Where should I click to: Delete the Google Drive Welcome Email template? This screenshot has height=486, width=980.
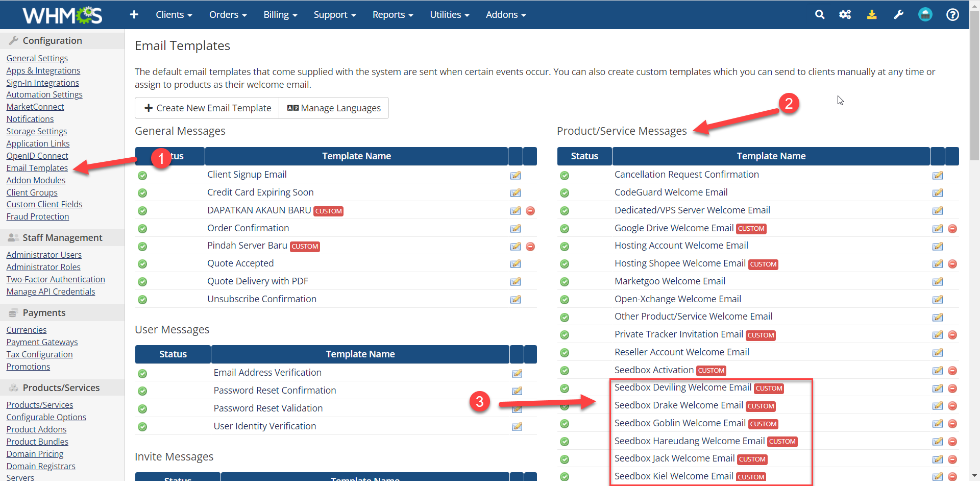point(952,229)
